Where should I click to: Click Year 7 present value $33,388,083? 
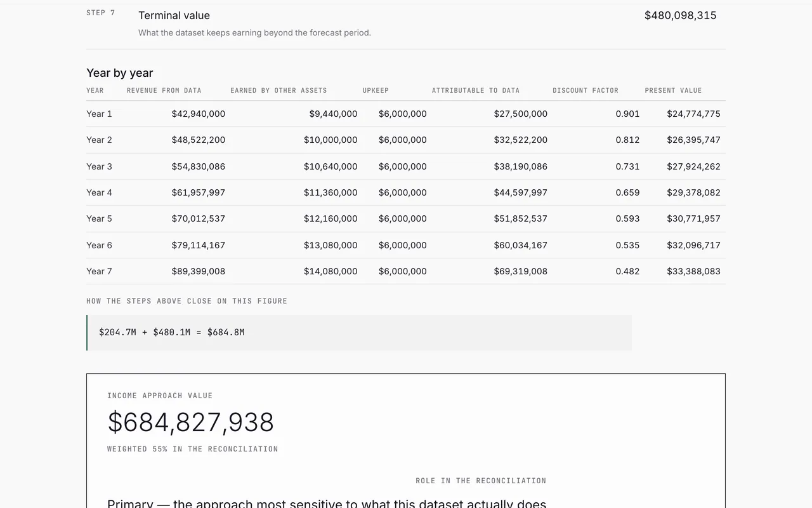tap(693, 271)
